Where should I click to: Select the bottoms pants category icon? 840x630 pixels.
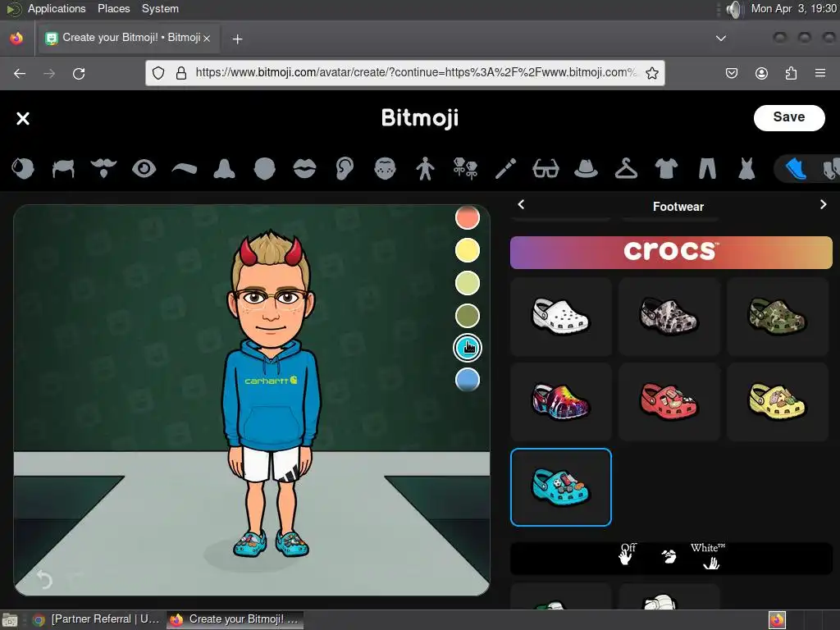coord(706,168)
